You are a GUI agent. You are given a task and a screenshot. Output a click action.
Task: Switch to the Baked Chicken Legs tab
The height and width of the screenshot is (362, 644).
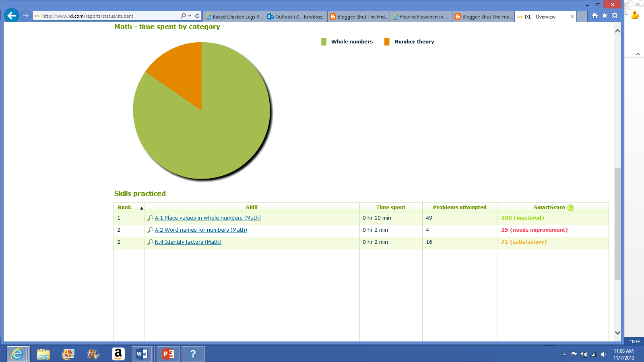pos(235,16)
